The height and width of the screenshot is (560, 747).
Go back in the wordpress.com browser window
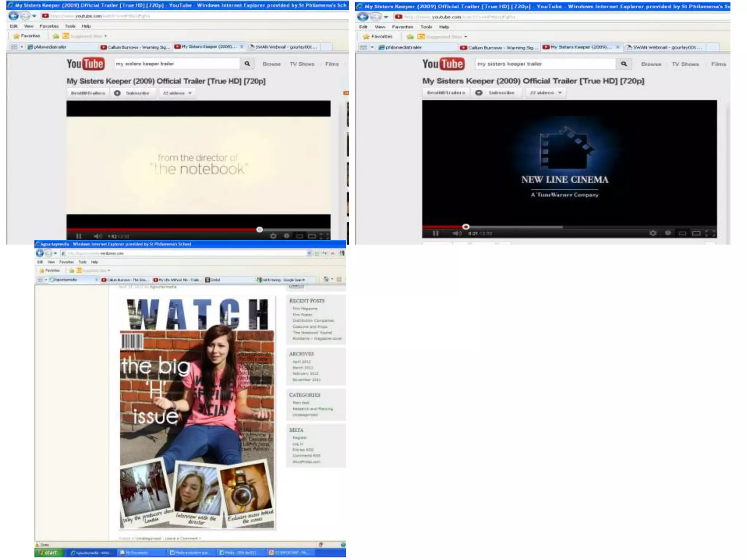(40, 253)
